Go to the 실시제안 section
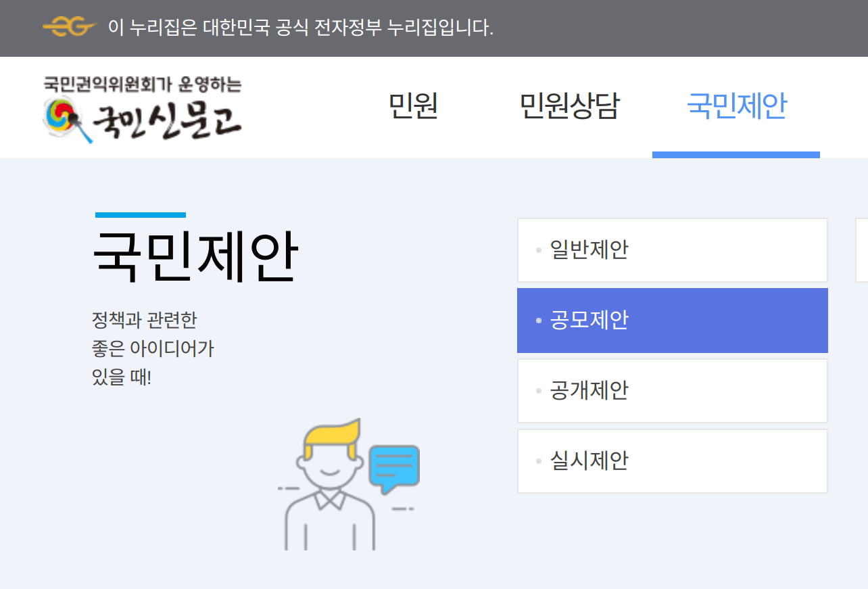868x589 pixels. click(672, 461)
